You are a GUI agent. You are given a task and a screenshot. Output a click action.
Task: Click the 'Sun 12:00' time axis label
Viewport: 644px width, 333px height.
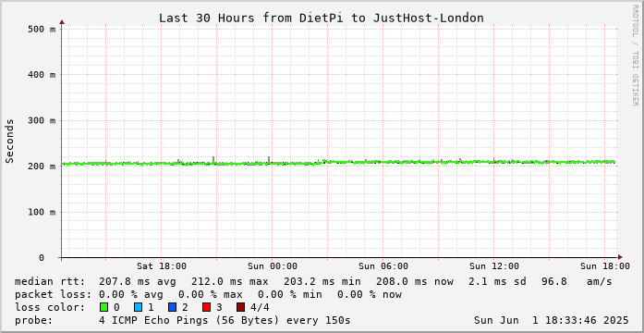pyautogui.click(x=494, y=266)
